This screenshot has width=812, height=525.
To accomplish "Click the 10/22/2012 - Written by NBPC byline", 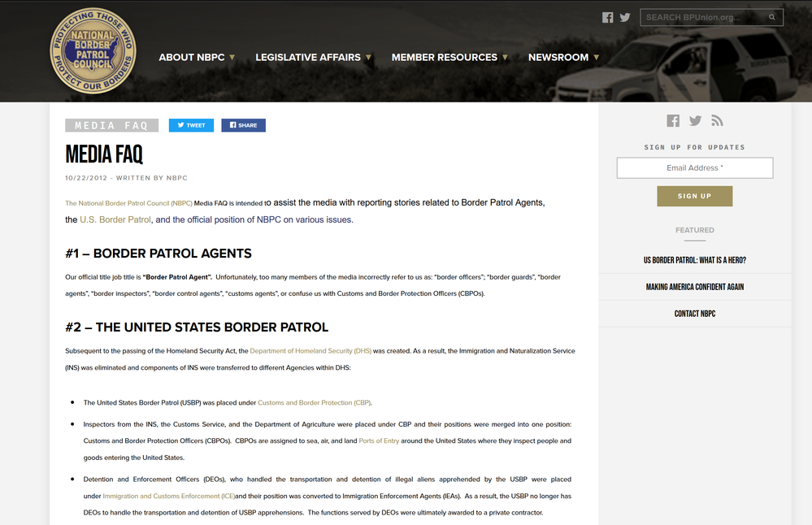I will pyautogui.click(x=126, y=178).
